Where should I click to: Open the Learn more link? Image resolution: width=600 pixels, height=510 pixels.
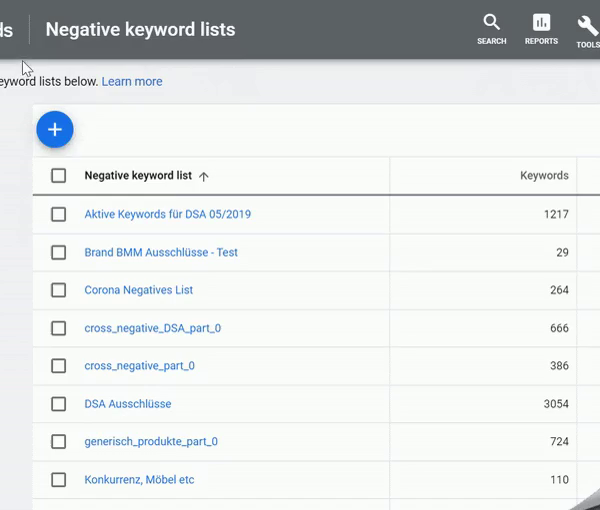(132, 81)
